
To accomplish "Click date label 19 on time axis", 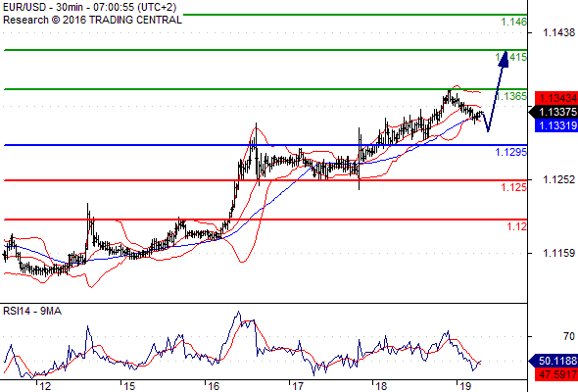I will pyautogui.click(x=465, y=386).
